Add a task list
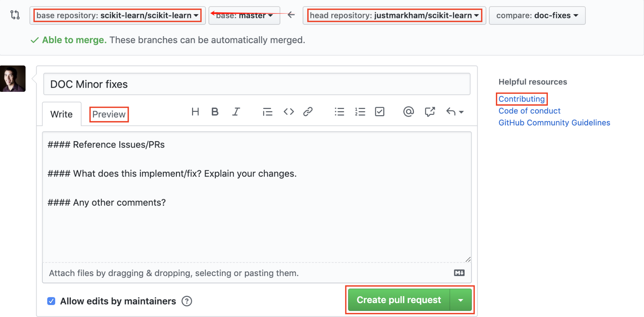The image size is (644, 317). click(x=380, y=112)
